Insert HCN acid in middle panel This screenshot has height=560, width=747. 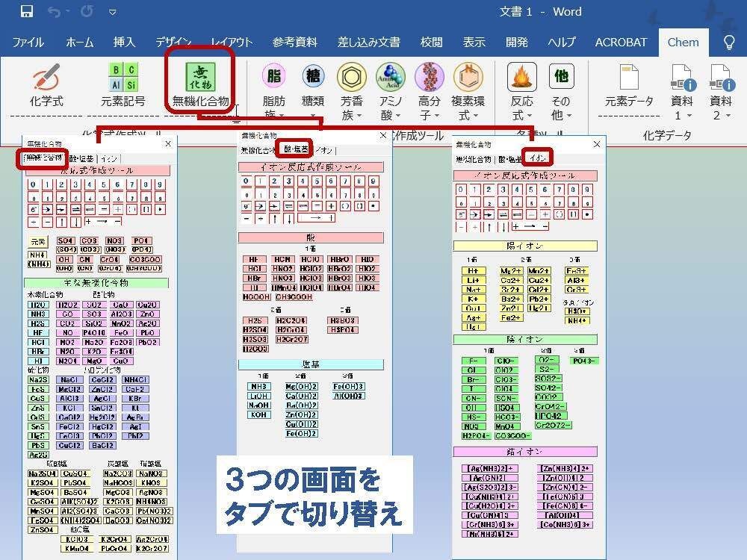282,259
